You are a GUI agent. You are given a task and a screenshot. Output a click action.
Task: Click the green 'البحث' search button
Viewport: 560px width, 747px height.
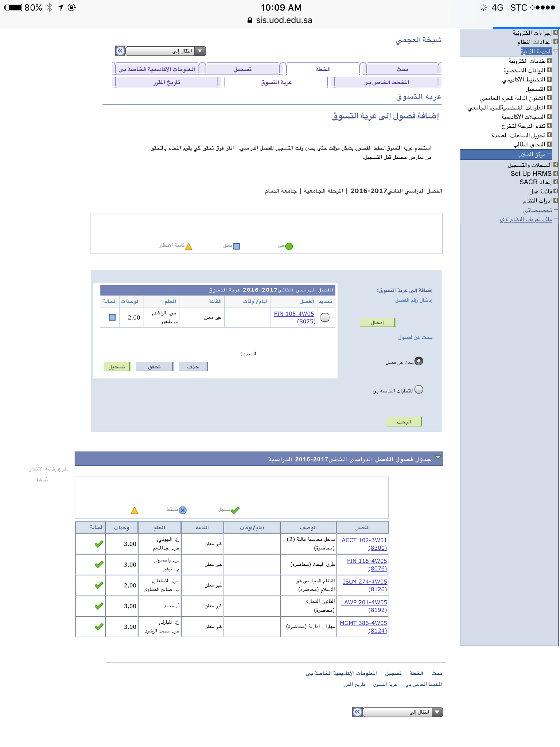click(x=404, y=422)
